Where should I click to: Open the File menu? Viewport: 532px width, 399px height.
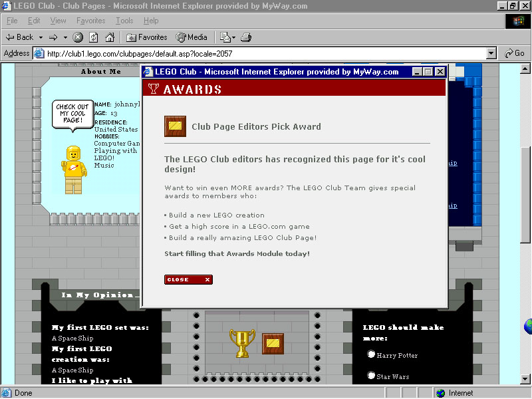(x=12, y=21)
